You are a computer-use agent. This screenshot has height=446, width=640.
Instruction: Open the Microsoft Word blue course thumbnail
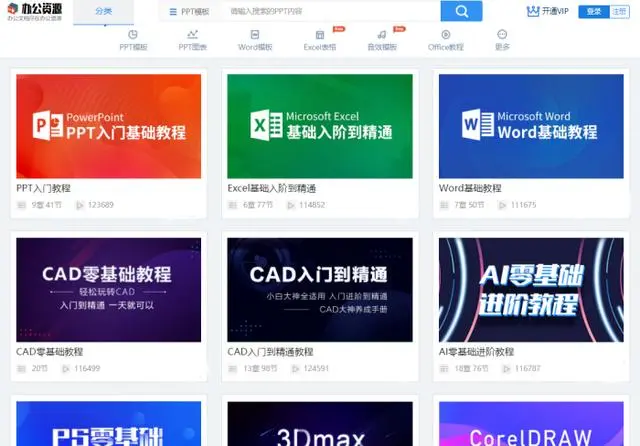click(x=531, y=126)
